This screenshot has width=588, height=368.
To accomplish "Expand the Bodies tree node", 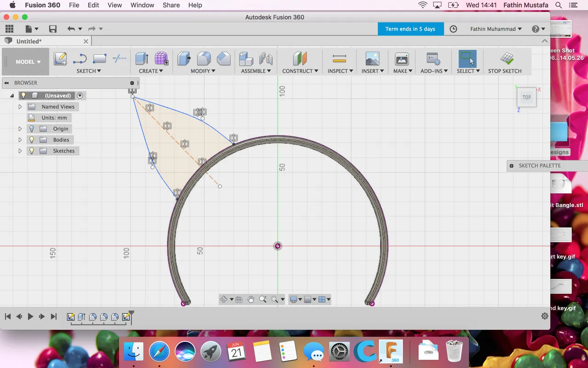I will [x=20, y=140].
